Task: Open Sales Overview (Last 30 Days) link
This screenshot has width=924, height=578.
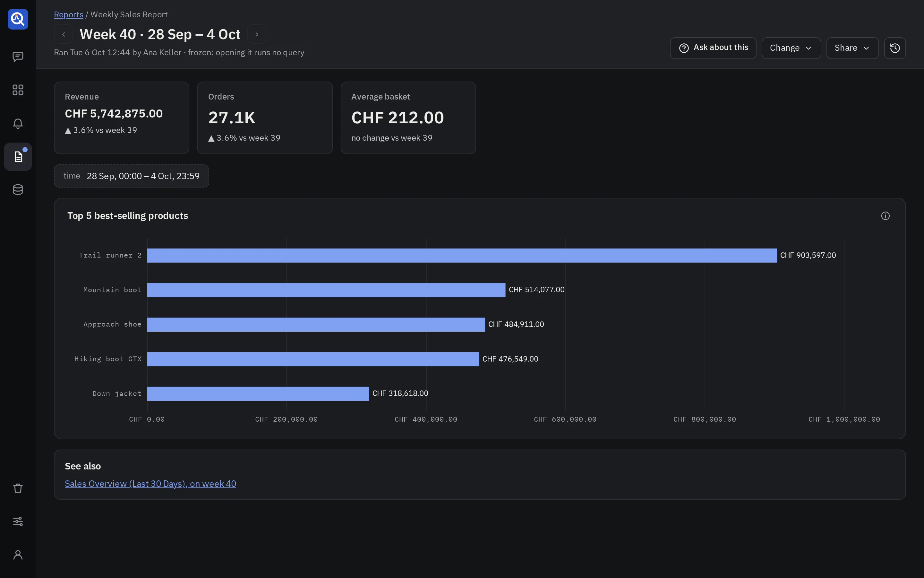Action: (150, 484)
